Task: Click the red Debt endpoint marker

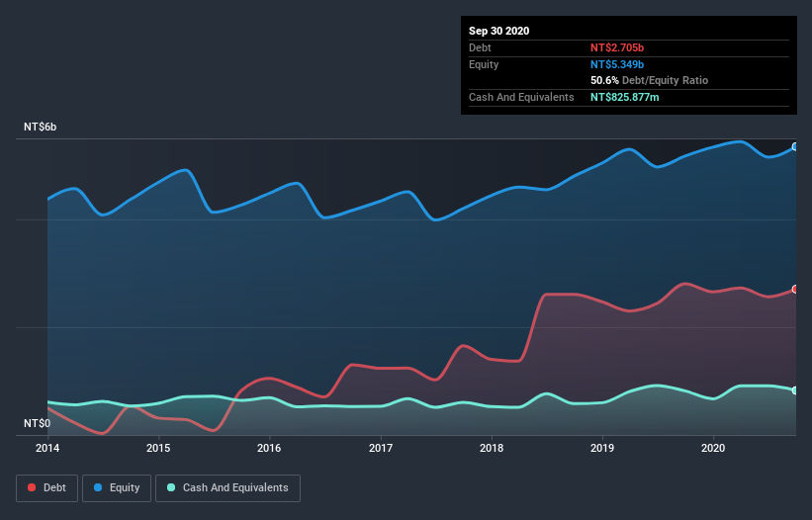Action: (795, 290)
